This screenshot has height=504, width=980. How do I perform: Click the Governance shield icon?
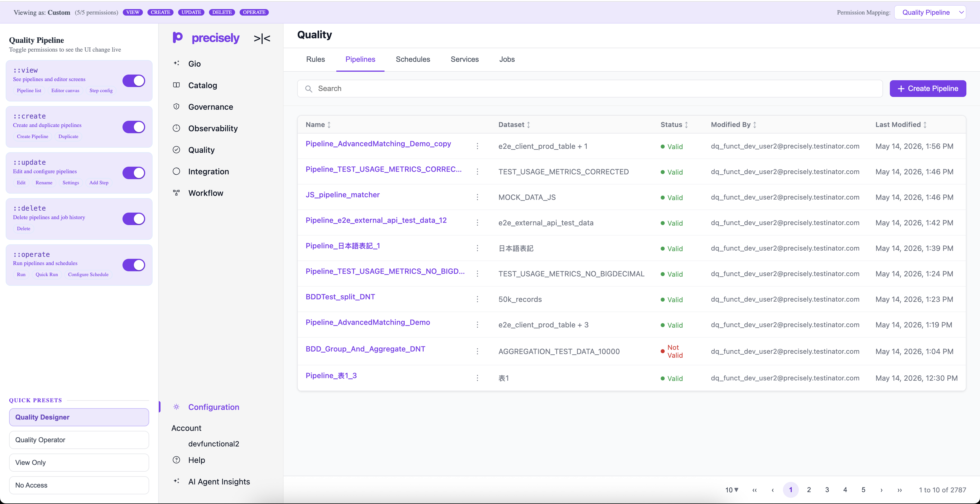tap(177, 107)
